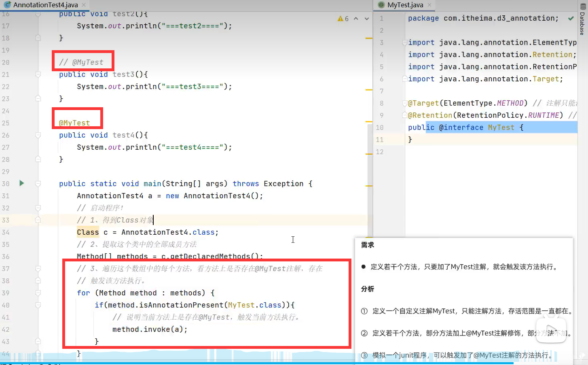Click the '分析' heading in the popup
This screenshot has height=365, width=588.
click(368, 289)
